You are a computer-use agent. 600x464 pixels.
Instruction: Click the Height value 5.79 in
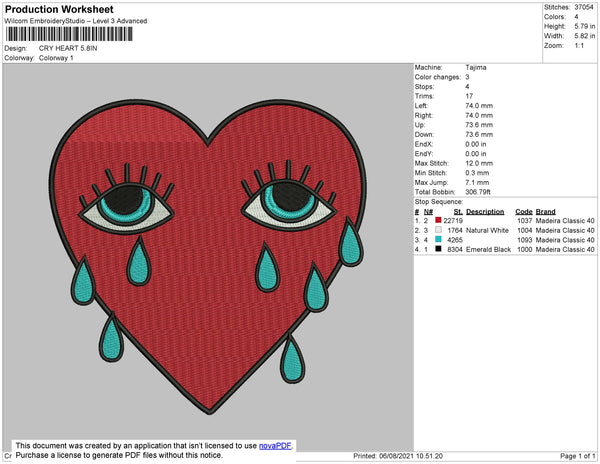pyautogui.click(x=584, y=26)
